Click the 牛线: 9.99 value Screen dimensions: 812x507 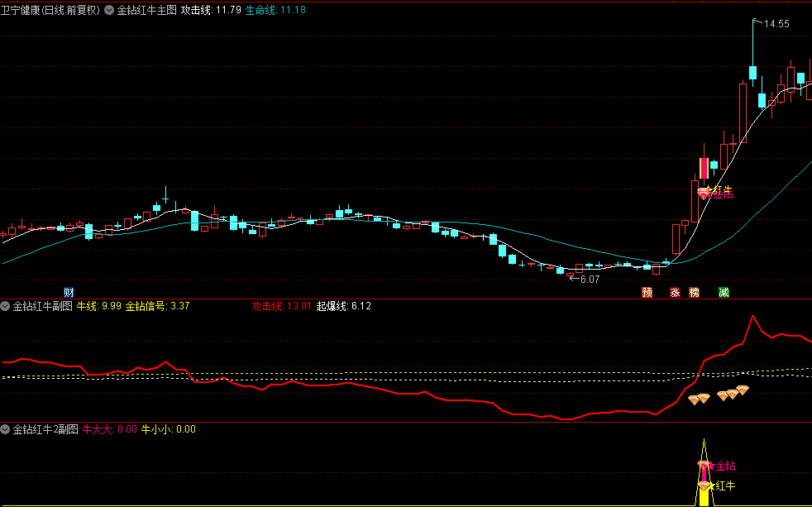tap(99, 306)
